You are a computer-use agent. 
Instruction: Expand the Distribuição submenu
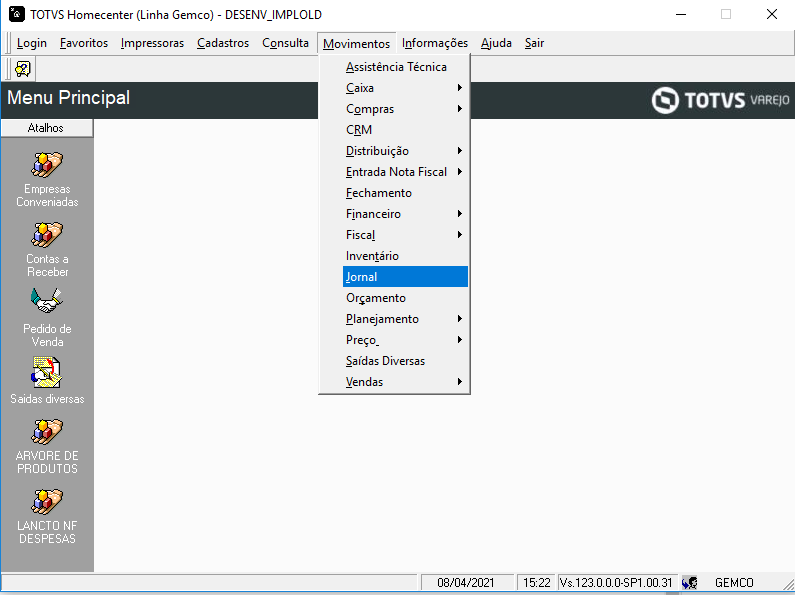click(x=405, y=151)
